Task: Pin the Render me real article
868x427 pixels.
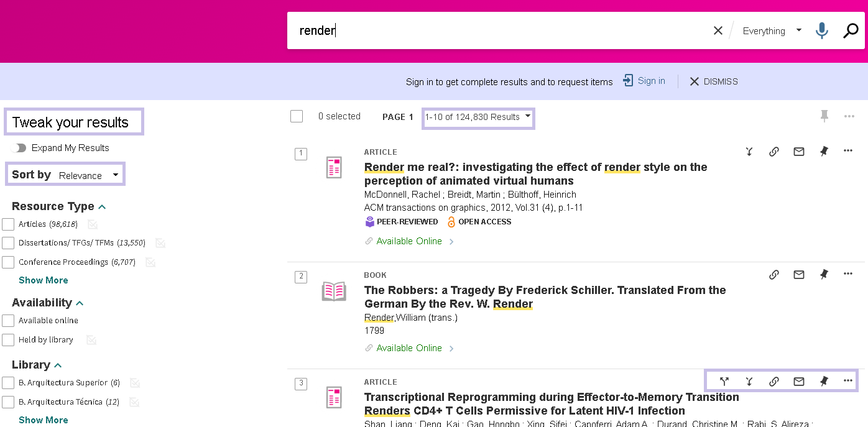Action: [824, 152]
